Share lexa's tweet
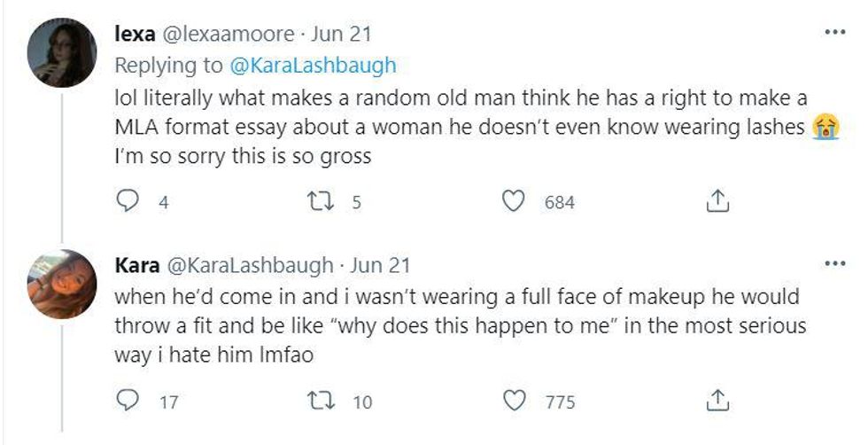Viewport: 868px width, 445px height. (716, 202)
